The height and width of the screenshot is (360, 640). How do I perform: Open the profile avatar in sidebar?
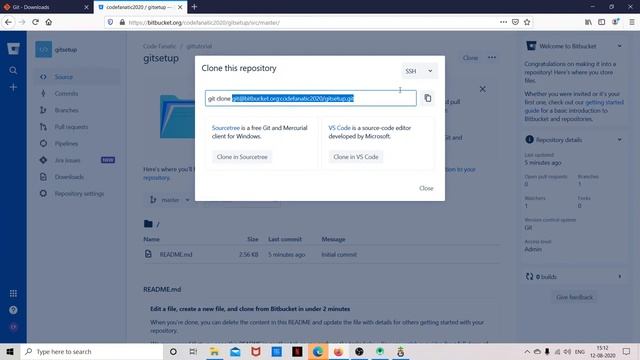(13, 327)
